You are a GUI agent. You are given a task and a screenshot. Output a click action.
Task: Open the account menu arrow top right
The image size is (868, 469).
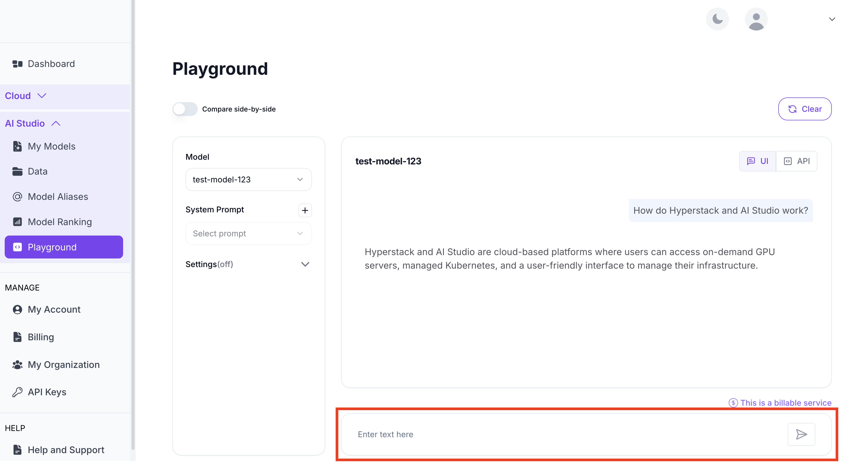pyautogui.click(x=832, y=19)
